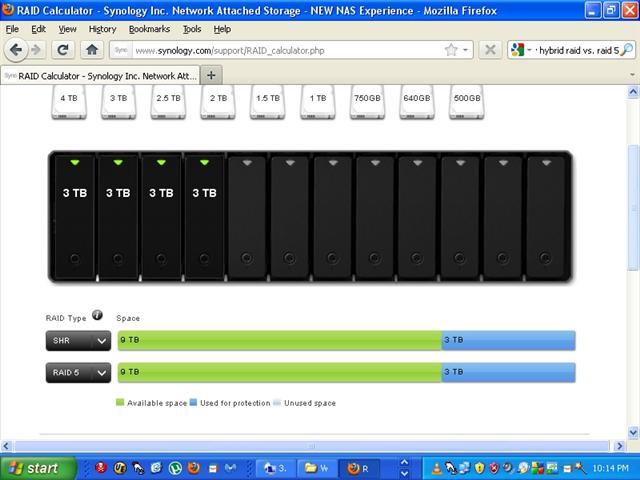
Task: Open the View menu
Action: (67, 29)
